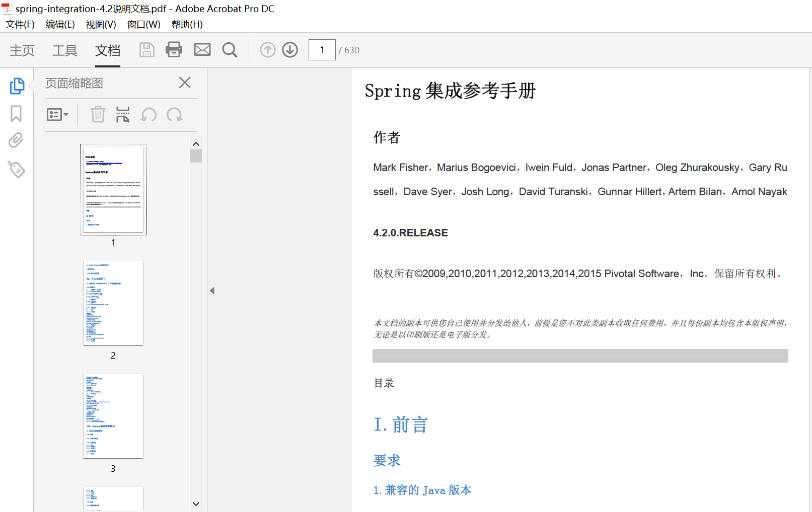Follow the '要求' contents link
The width and height of the screenshot is (812, 512).
[387, 460]
